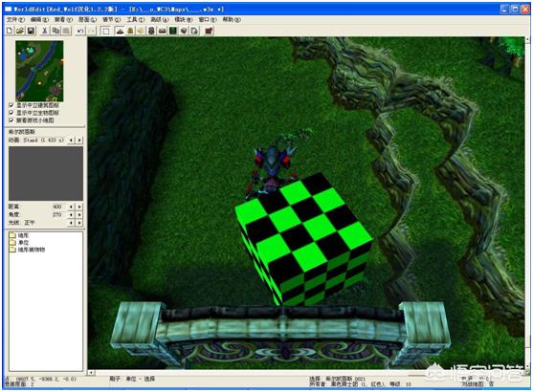Open the 查看(V) menu
Viewport: 533px width, 392px height.
point(63,20)
